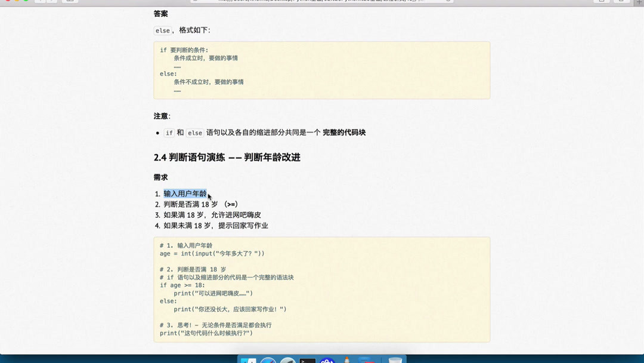Show all tabs using the tabs icon
This screenshot has width=644, height=363.
pyautogui.click(x=622, y=2)
